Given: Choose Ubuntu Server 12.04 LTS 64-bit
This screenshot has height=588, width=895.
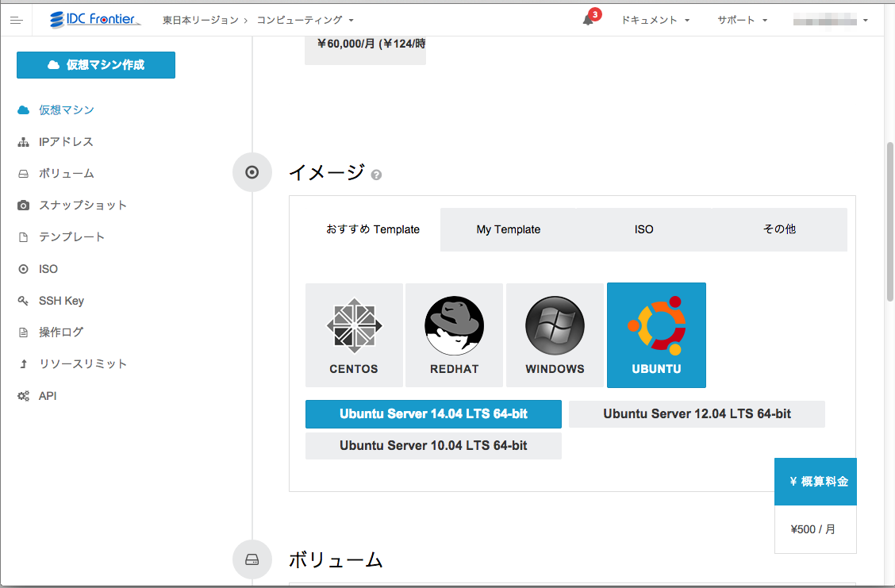Looking at the screenshot, I should pyautogui.click(x=697, y=413).
